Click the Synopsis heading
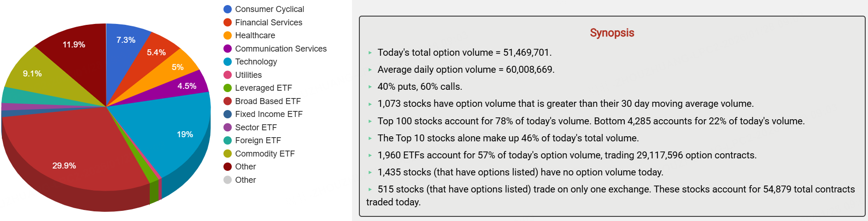Screen dimensions: 868x221 pos(612,33)
